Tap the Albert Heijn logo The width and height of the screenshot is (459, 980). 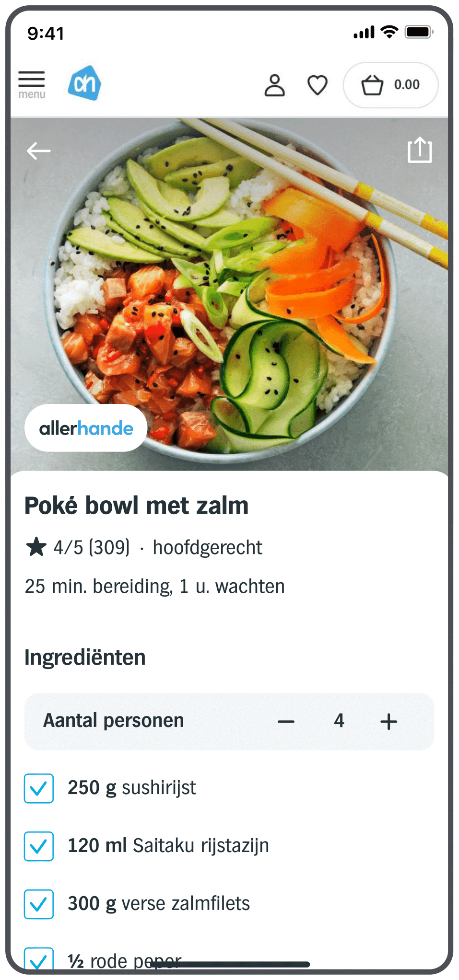pyautogui.click(x=84, y=83)
